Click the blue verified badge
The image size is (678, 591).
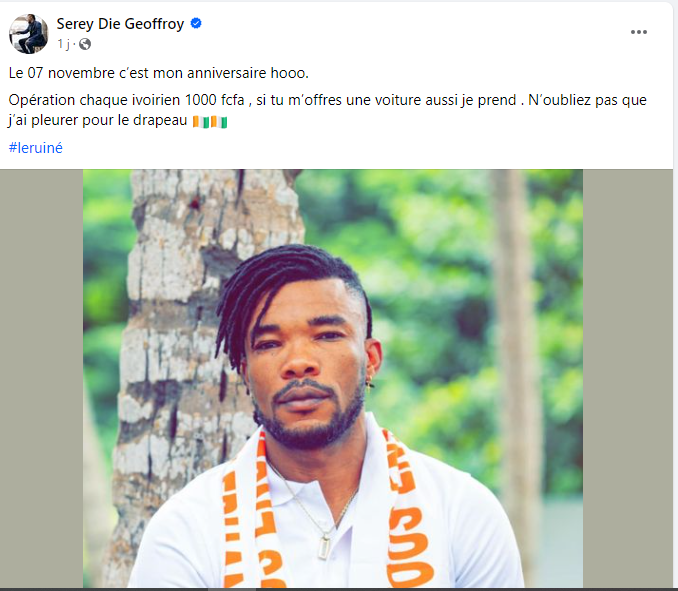pyautogui.click(x=196, y=24)
